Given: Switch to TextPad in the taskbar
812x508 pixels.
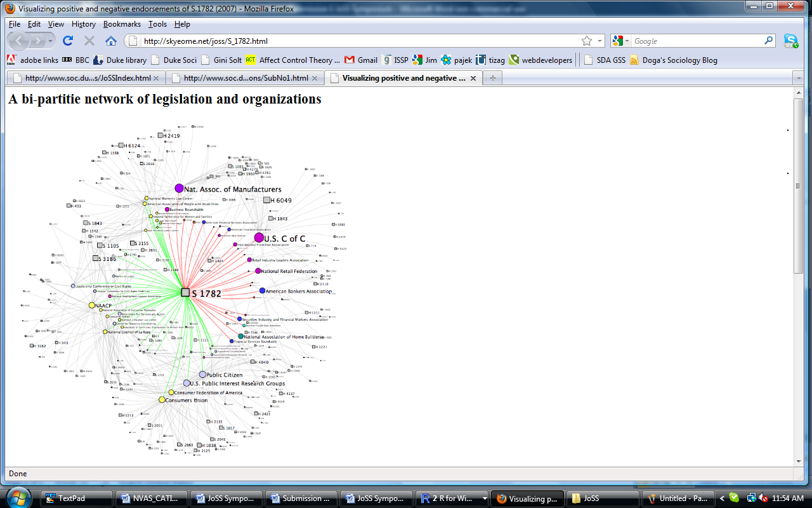Looking at the screenshot, I should (77, 498).
